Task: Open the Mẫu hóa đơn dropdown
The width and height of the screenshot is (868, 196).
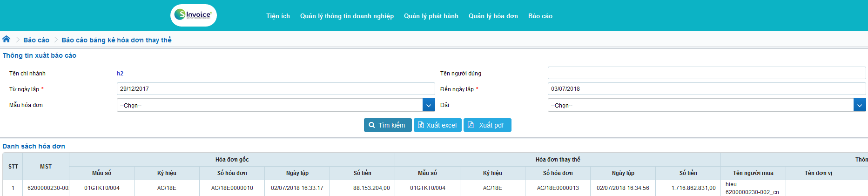Action: (276, 105)
